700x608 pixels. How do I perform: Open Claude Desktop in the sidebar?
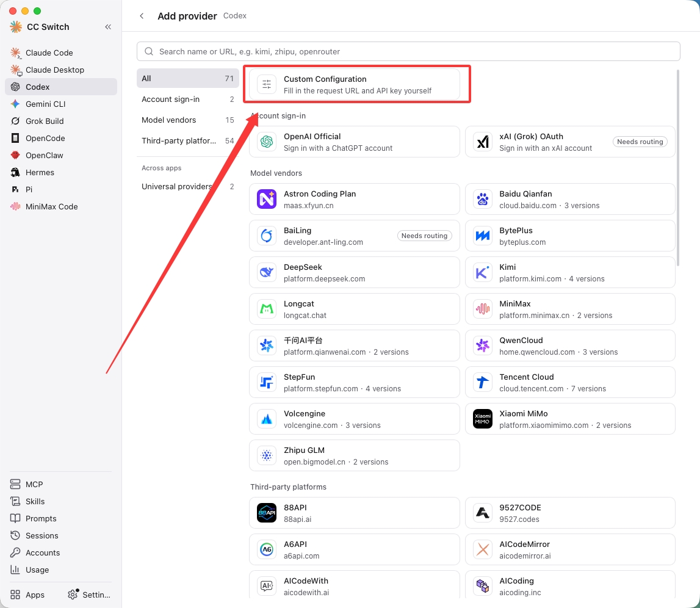(x=60, y=70)
